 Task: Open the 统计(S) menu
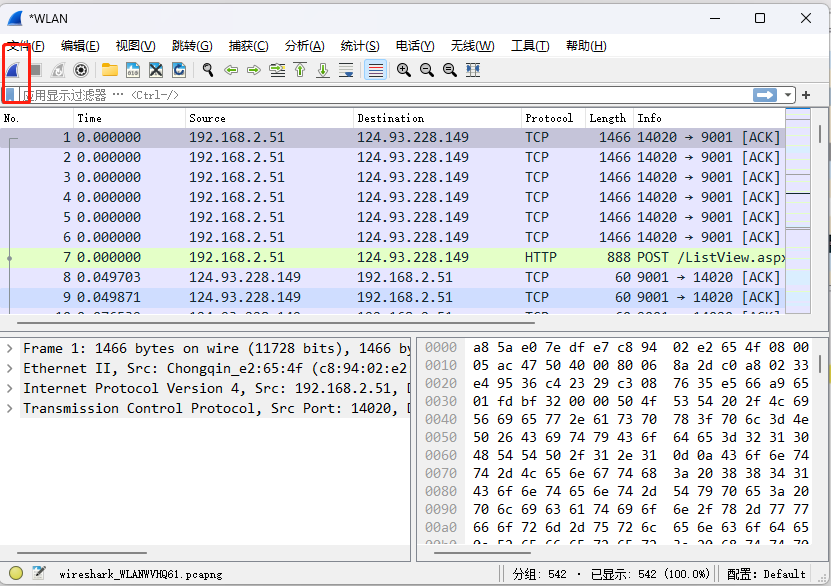point(360,46)
